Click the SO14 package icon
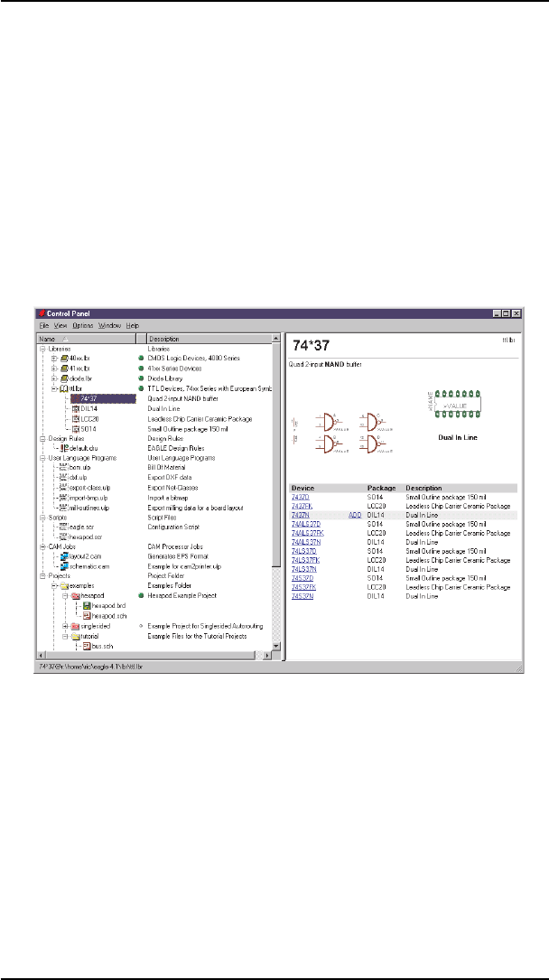549x980 pixels. [x=76, y=429]
